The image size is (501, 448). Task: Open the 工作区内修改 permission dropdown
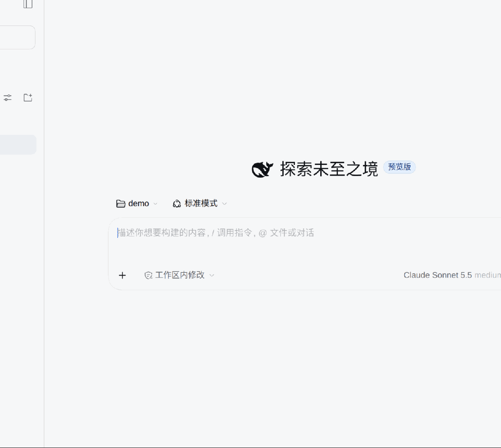point(179,275)
